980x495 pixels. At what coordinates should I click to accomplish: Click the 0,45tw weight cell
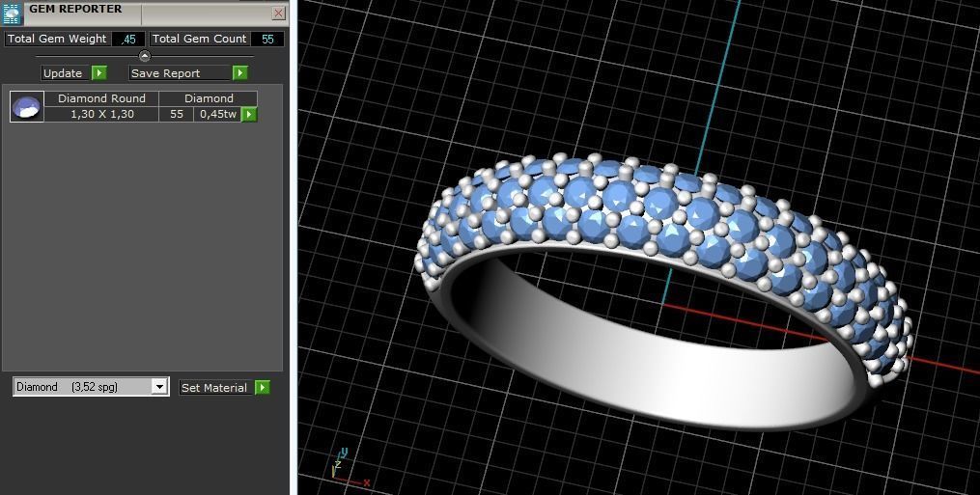tap(217, 115)
